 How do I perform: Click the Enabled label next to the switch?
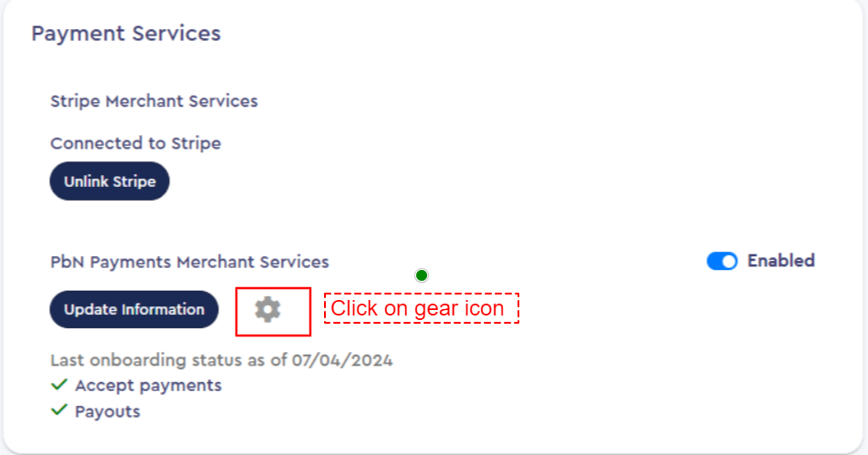[780, 261]
